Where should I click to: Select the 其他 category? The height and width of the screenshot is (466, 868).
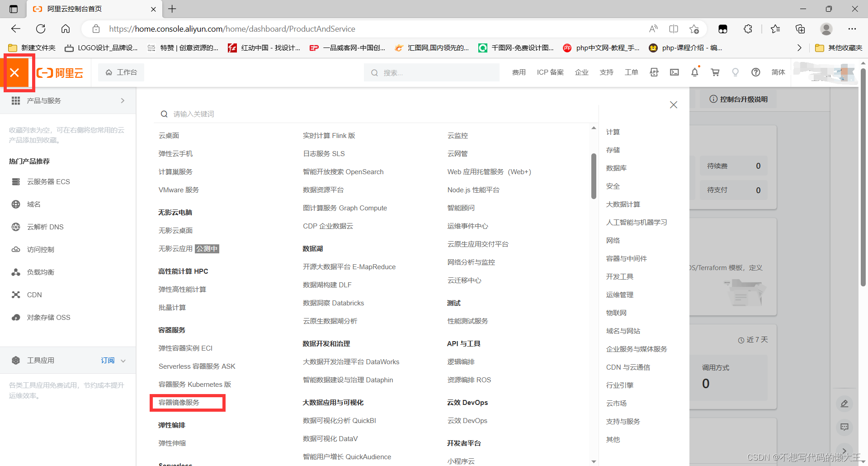[613, 439]
